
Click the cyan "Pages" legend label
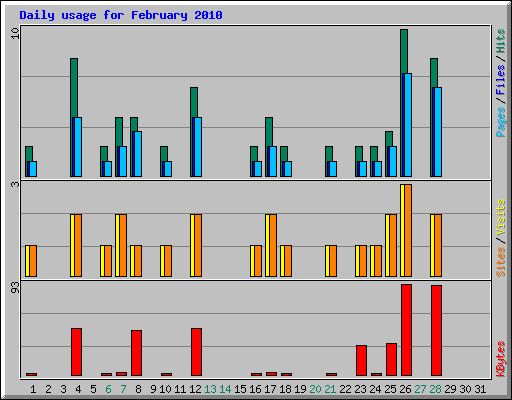pos(500,122)
